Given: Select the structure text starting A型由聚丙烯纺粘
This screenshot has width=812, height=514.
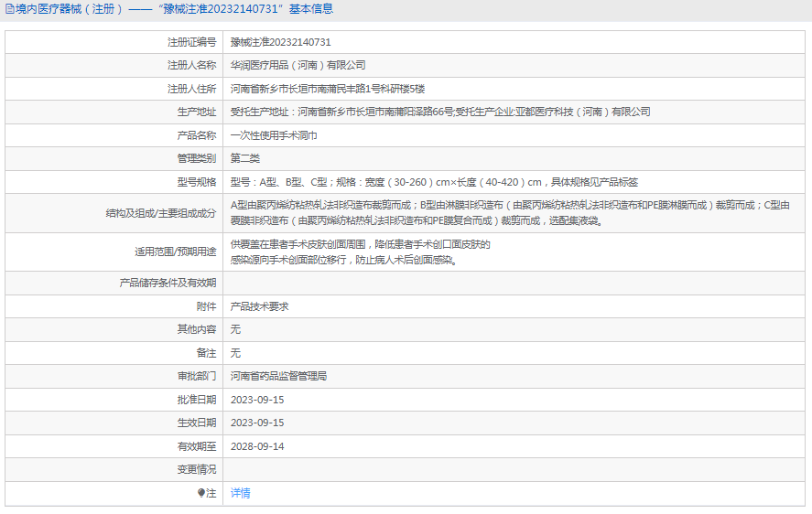Looking at the screenshot, I should coord(510,213).
